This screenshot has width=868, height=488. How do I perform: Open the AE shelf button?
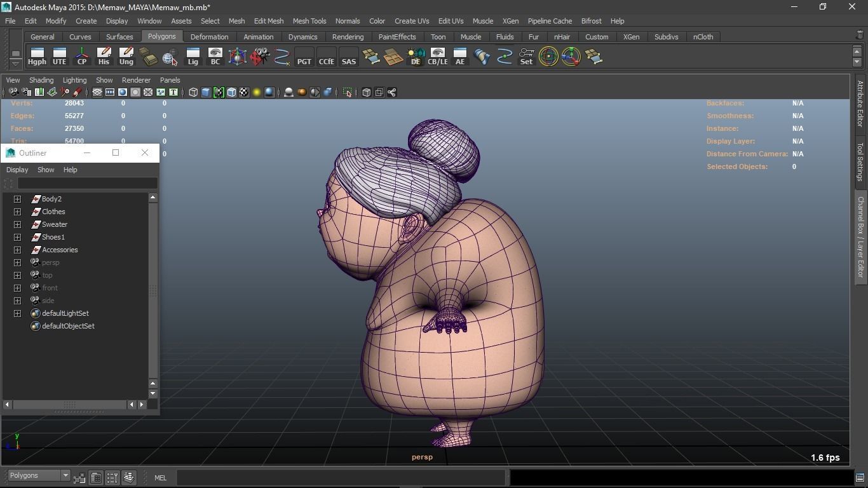459,57
